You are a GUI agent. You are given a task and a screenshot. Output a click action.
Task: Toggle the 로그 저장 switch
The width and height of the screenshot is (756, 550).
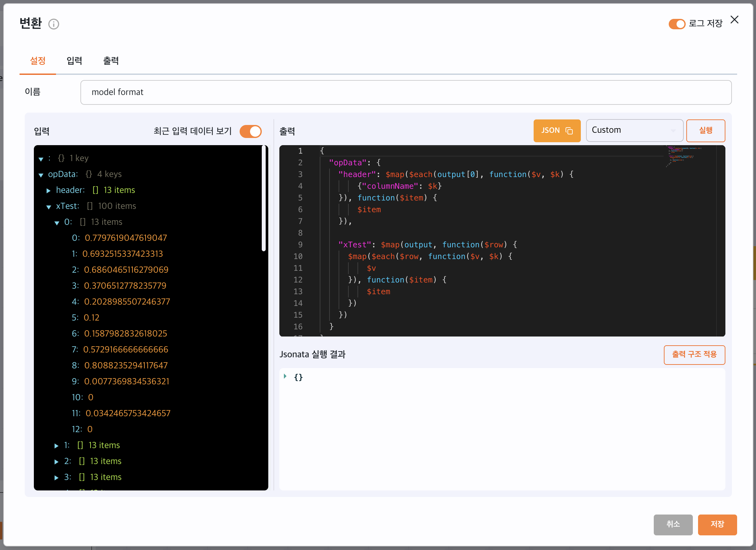(677, 24)
